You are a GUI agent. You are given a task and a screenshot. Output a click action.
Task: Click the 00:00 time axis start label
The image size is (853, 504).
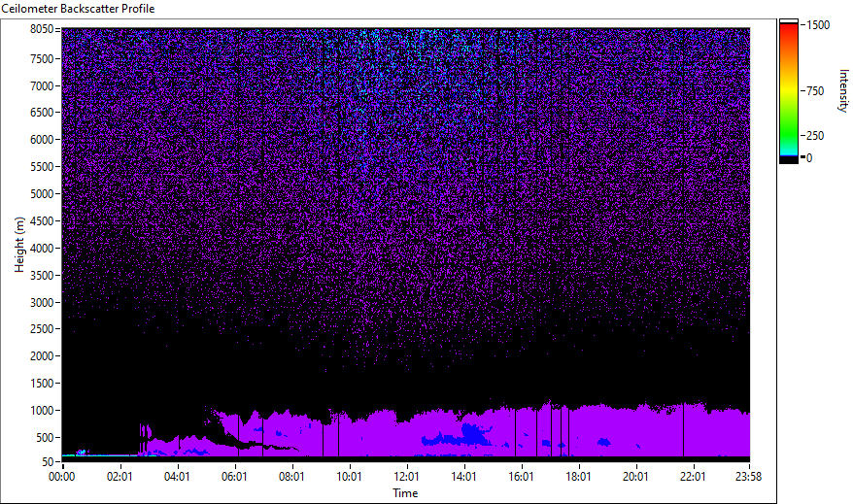[x=62, y=477]
